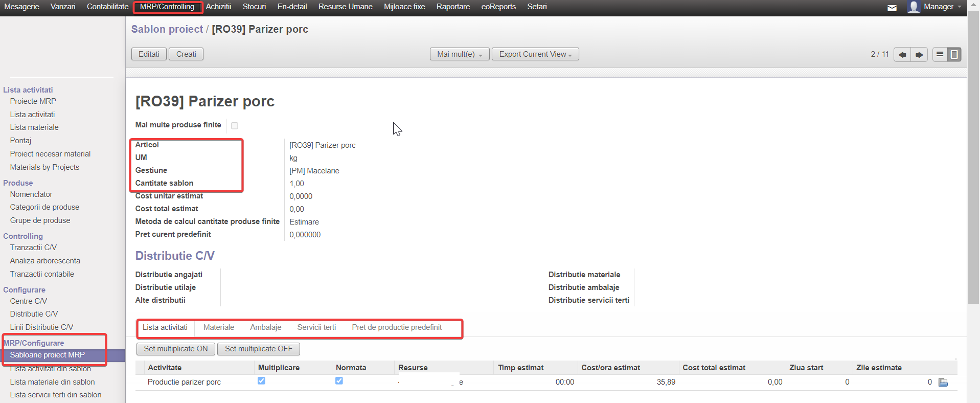Open the messages envelope icon
Image resolution: width=980 pixels, height=403 pixels.
point(892,8)
